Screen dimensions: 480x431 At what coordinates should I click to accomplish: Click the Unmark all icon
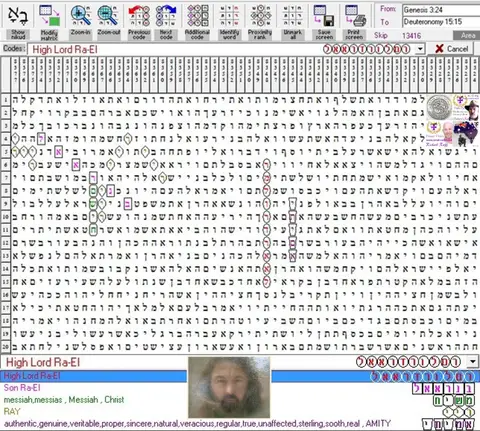[x=292, y=15]
